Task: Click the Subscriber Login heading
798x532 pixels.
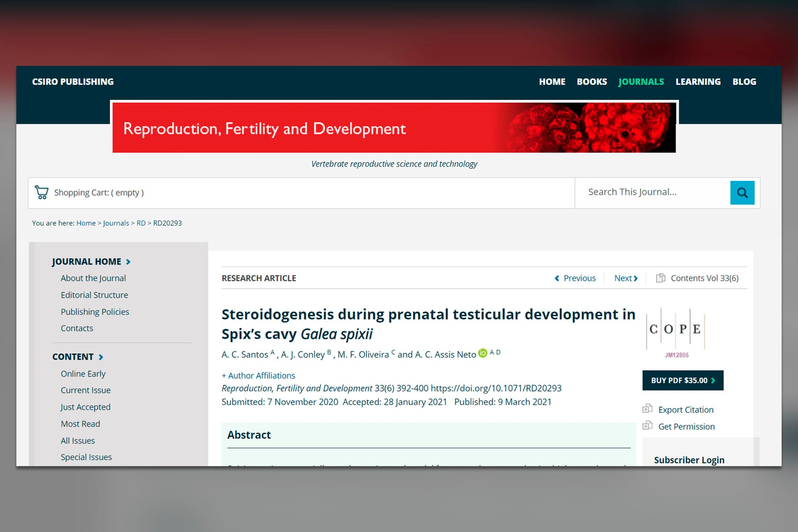Action: tap(689, 460)
